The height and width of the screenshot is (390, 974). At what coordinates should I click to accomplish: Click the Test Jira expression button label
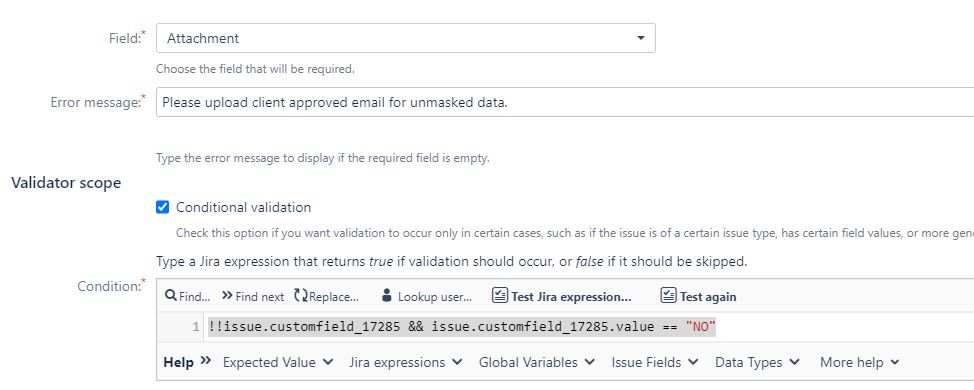coord(571,297)
